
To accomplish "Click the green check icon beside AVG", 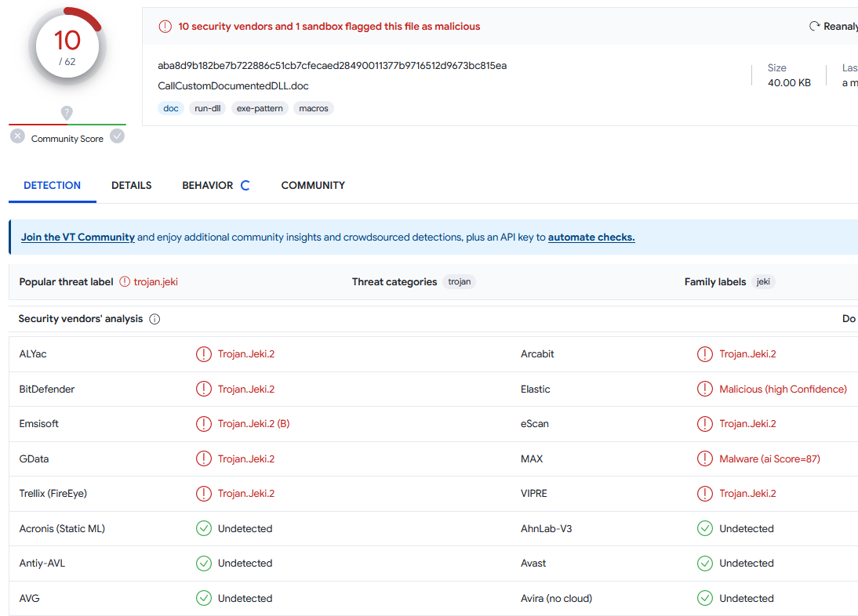I will [204, 598].
